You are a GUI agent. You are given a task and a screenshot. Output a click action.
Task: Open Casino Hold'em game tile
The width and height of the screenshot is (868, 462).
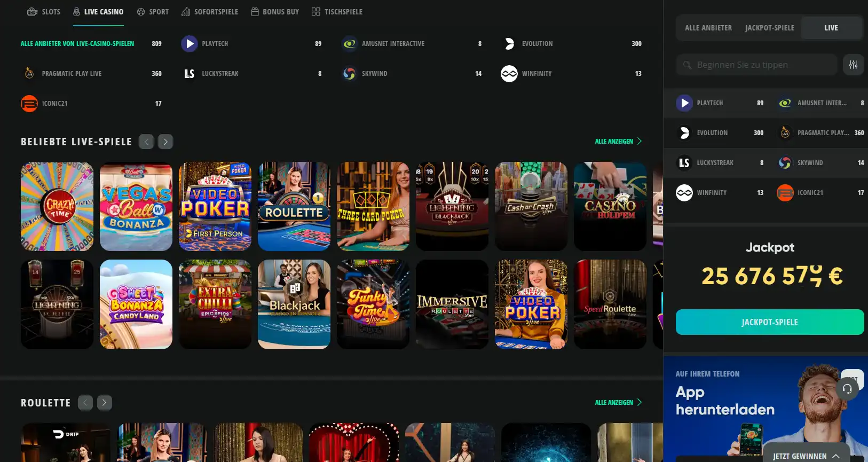(610, 207)
